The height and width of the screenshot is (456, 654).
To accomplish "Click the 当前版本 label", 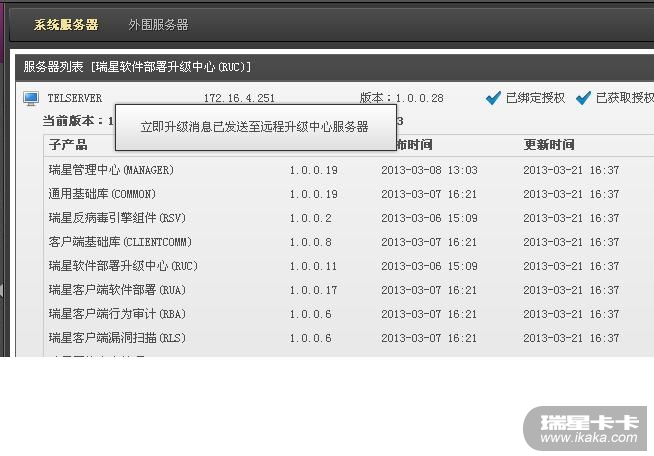I will (x=73, y=121).
